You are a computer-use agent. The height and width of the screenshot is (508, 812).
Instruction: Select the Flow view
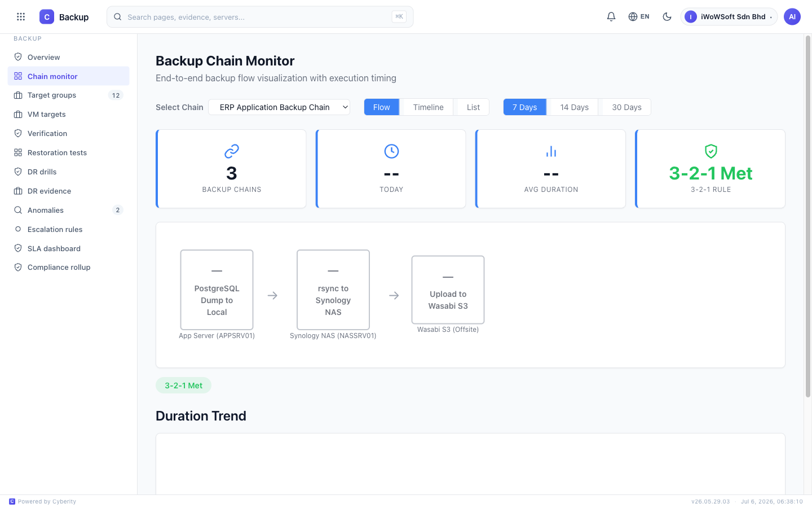(x=382, y=107)
